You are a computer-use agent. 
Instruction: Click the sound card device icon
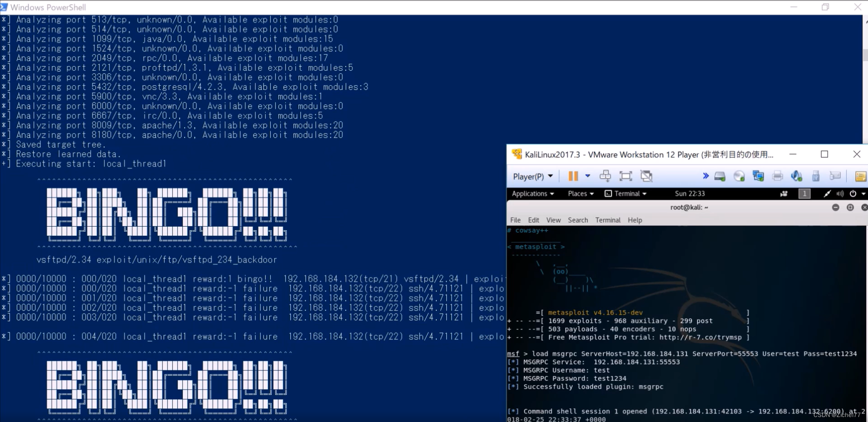pos(797,176)
